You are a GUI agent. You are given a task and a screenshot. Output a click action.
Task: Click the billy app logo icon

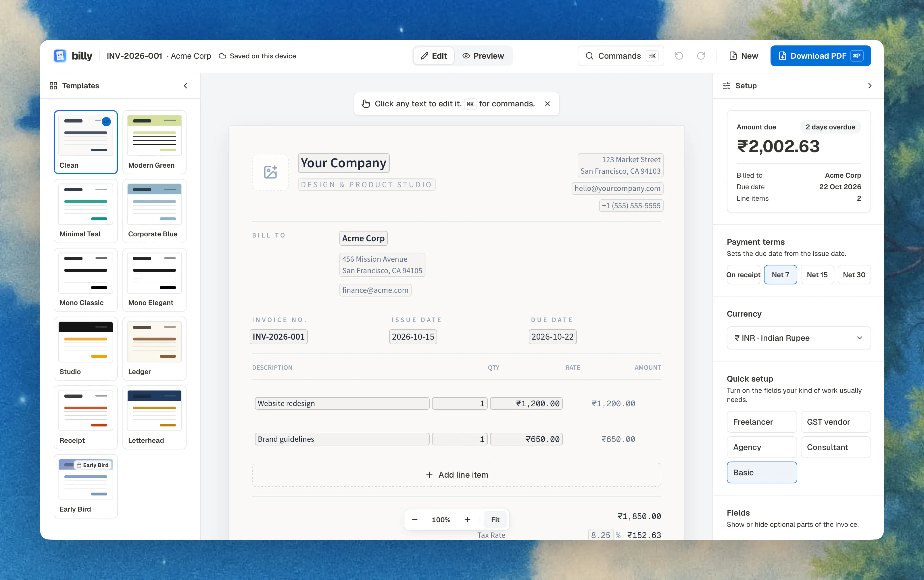[x=60, y=55]
